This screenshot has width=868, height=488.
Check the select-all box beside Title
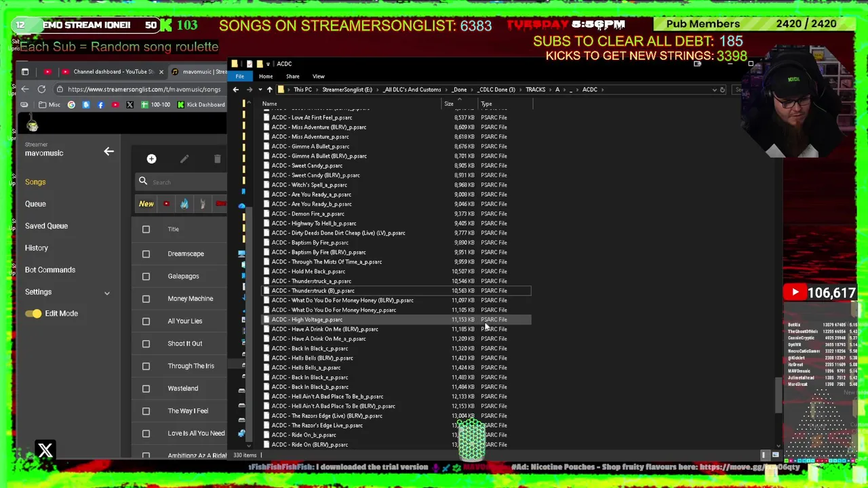click(x=146, y=229)
